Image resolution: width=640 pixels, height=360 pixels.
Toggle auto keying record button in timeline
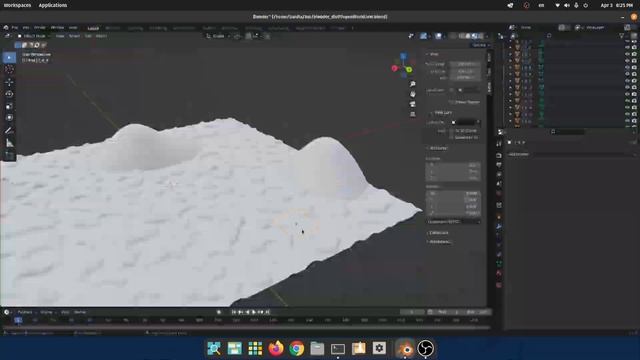(x=219, y=312)
